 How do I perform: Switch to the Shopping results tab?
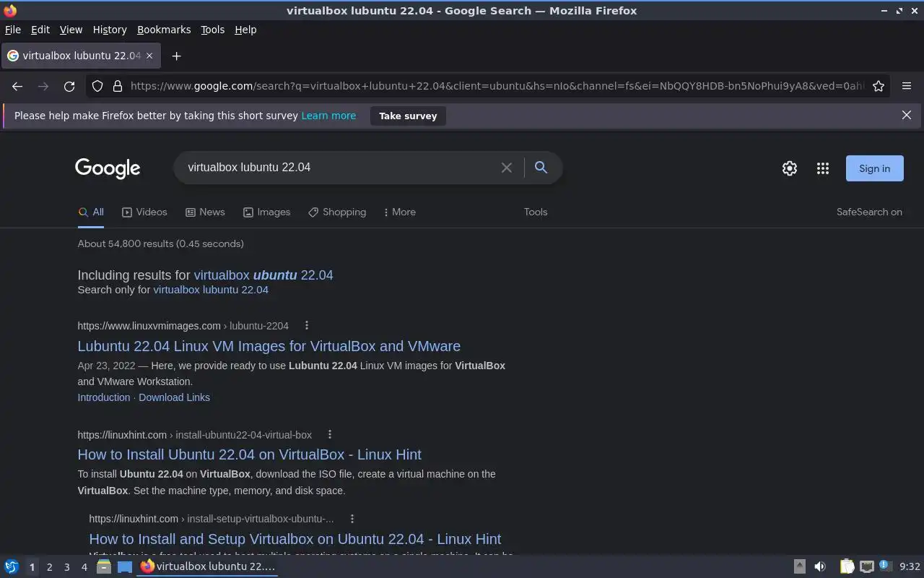coord(337,212)
